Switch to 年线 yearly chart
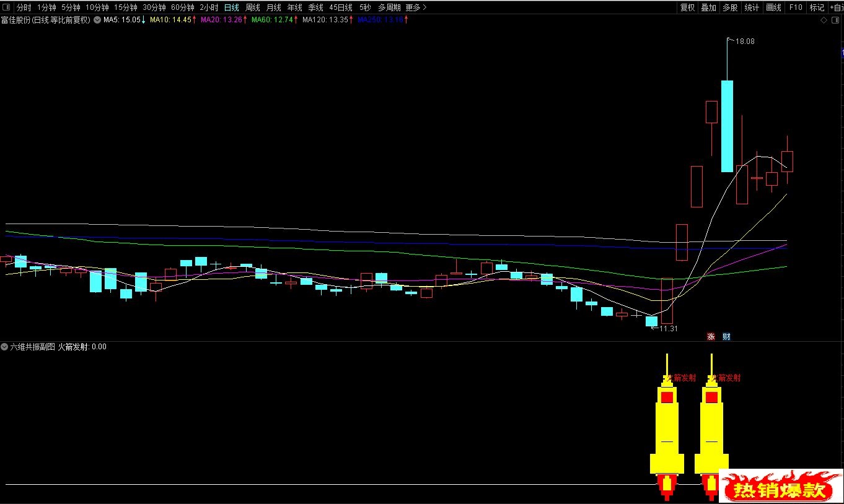Viewport: 844px width, 504px height. click(x=294, y=7)
